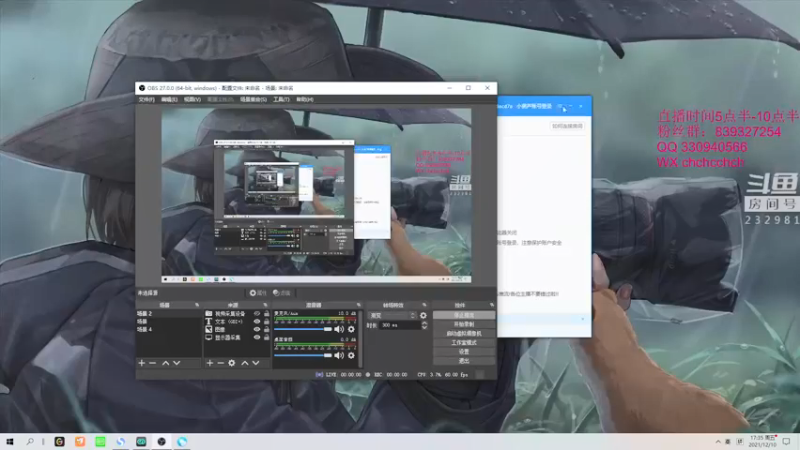Move scene down with arrow icon
Image resolution: width=800 pixels, height=450 pixels.
177,363
